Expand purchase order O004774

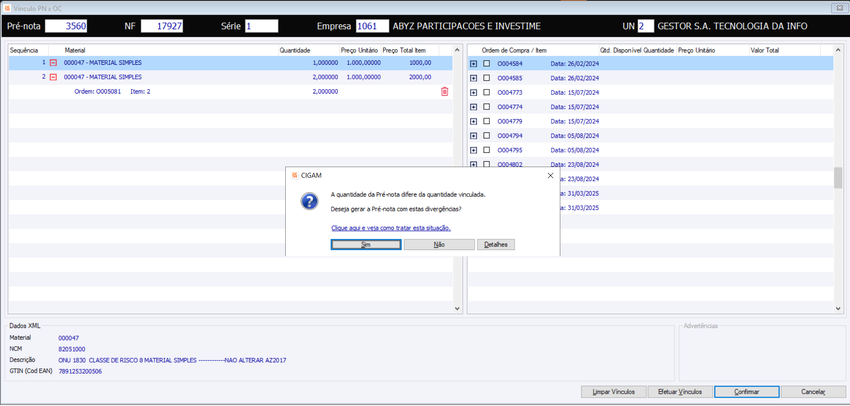(473, 107)
